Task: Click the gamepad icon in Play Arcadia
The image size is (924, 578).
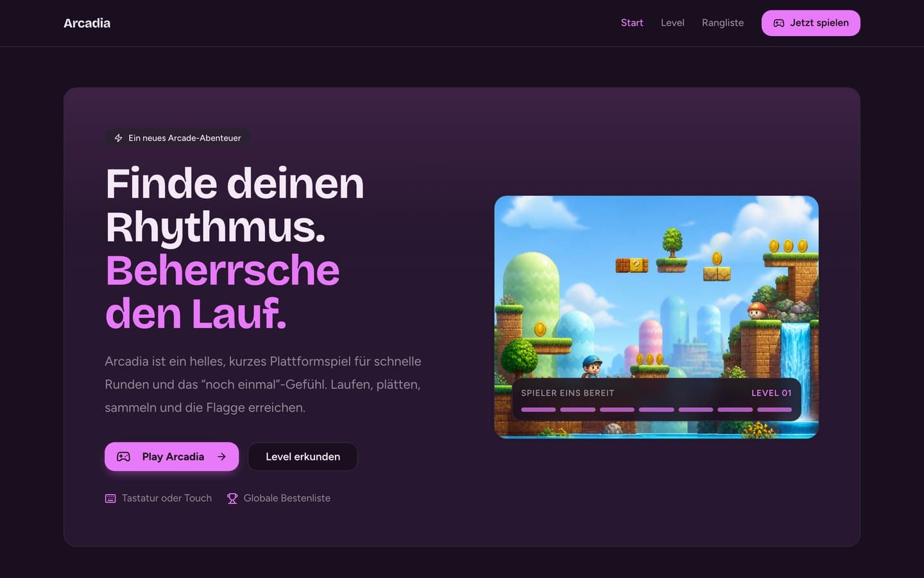Action: click(123, 457)
